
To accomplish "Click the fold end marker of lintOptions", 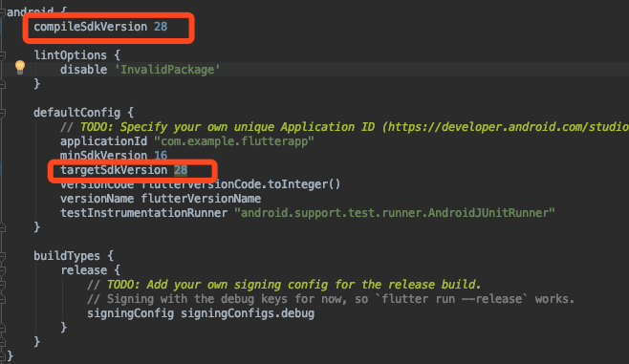I will coord(2,84).
